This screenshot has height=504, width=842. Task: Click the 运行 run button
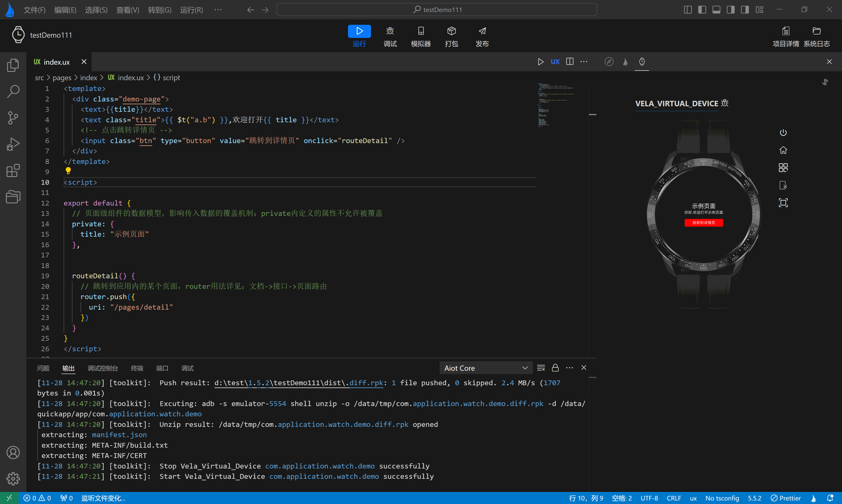[x=359, y=36]
